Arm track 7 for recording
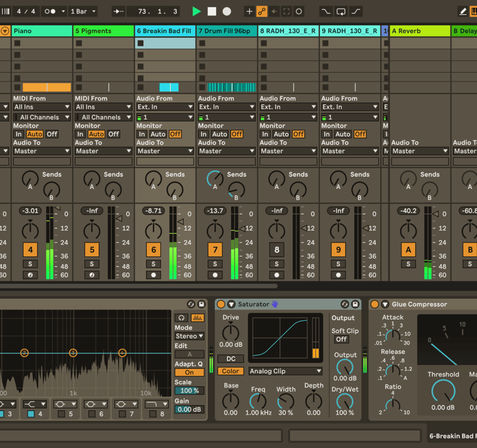Image resolution: width=477 pixels, height=448 pixels. click(215, 275)
